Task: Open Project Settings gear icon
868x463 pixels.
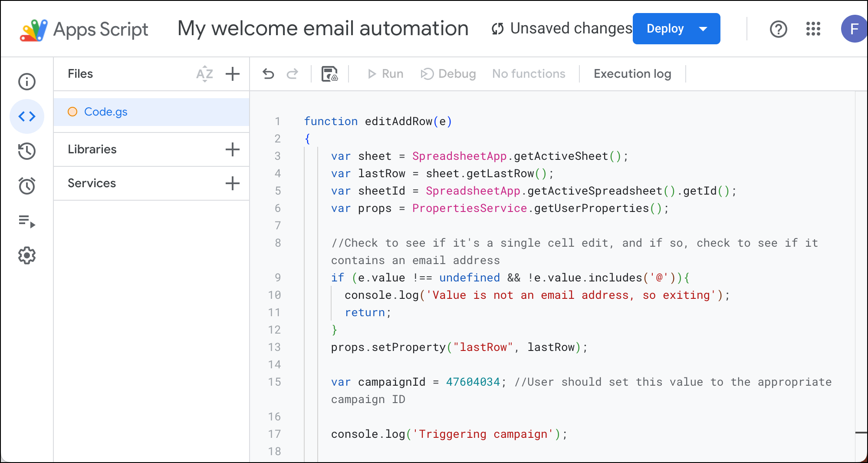Action: click(27, 256)
